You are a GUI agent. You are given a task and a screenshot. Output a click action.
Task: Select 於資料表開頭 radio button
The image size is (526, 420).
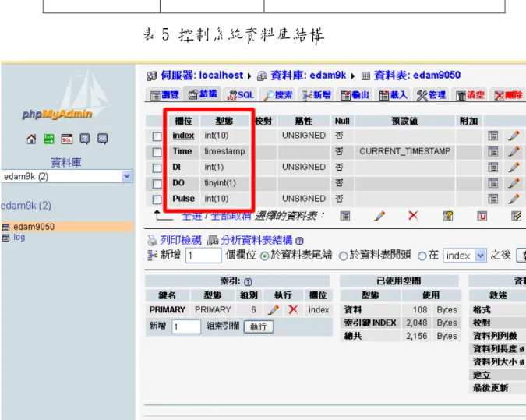pos(343,256)
